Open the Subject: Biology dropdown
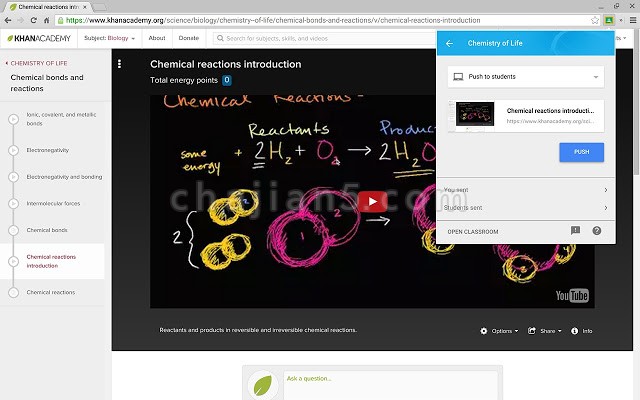 (109, 38)
